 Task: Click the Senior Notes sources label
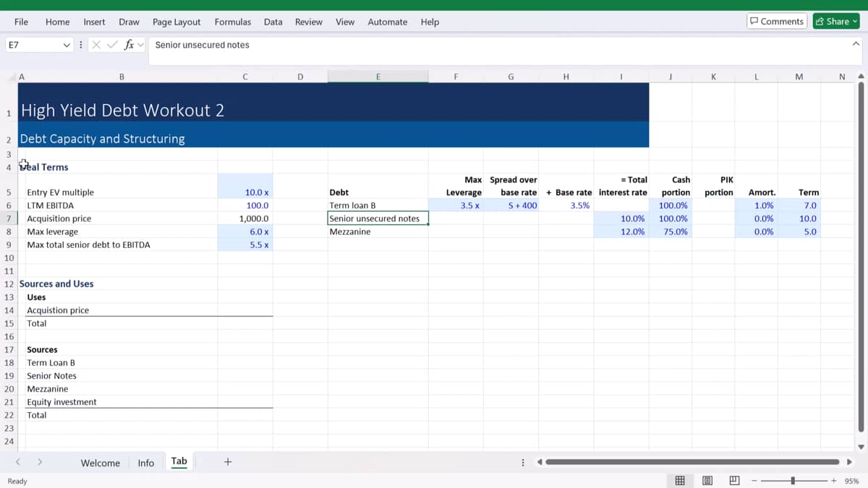point(51,376)
